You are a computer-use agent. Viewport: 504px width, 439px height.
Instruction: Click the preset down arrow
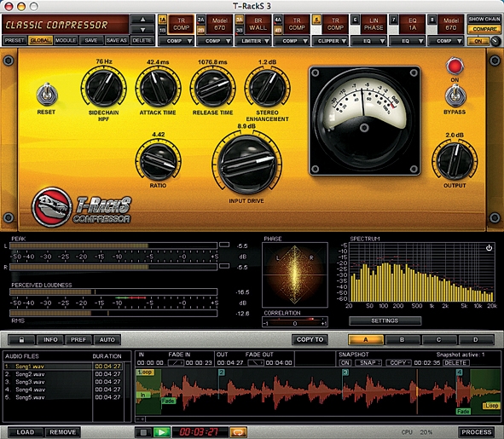click(142, 30)
